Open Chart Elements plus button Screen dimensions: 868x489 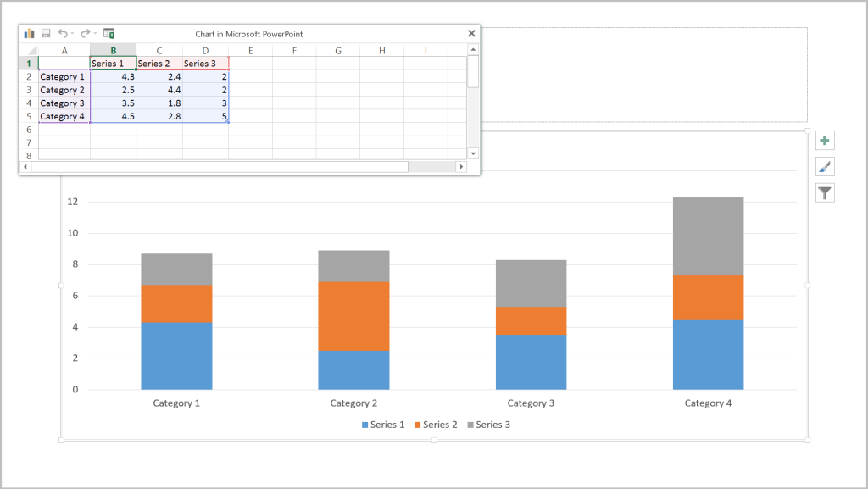pos(824,141)
